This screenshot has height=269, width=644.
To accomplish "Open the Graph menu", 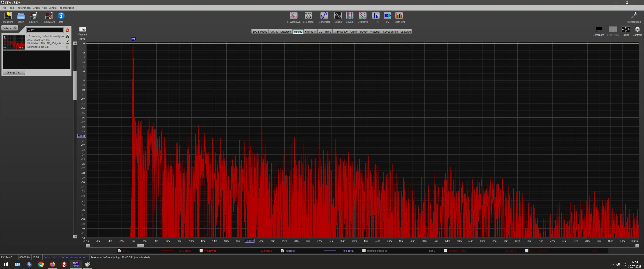I will point(36,8).
